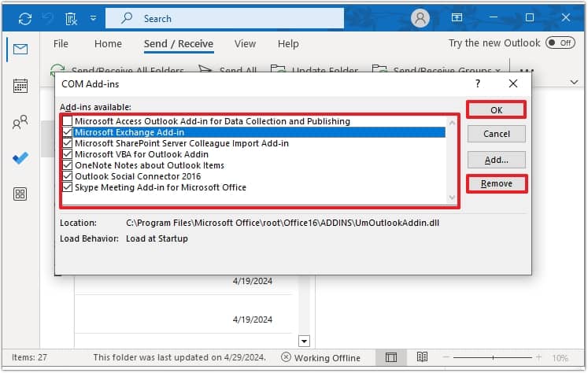Switch to the View tab
Image resolution: width=588 pixels, height=373 pixels.
pyautogui.click(x=245, y=44)
